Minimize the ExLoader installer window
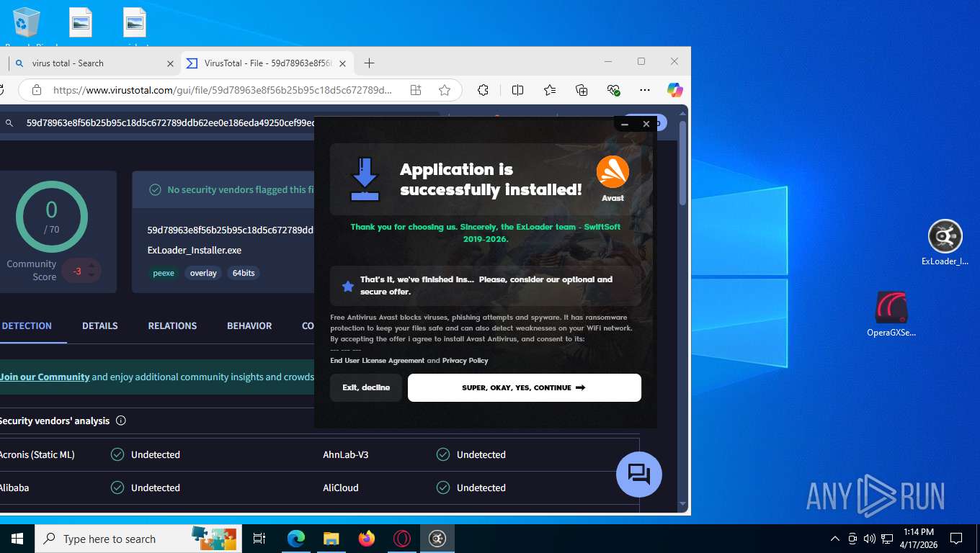The width and height of the screenshot is (980, 553). (625, 124)
